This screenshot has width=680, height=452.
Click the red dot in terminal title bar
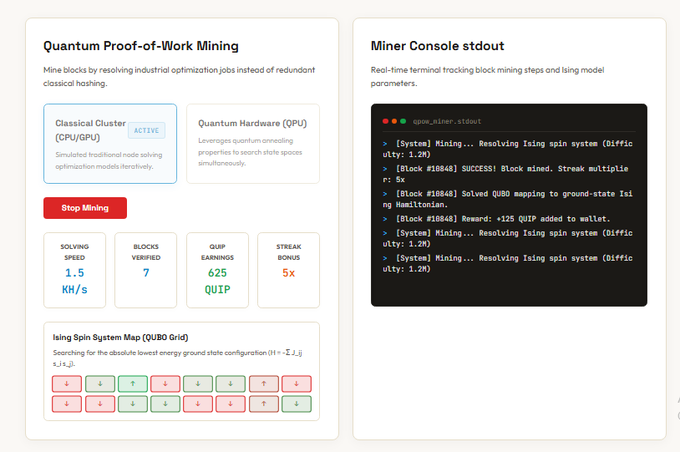[x=385, y=121]
